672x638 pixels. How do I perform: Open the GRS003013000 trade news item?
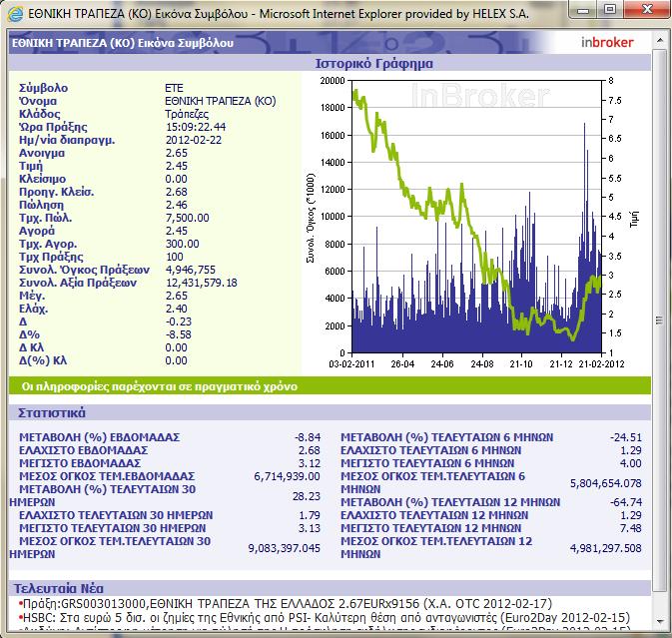pos(288,603)
